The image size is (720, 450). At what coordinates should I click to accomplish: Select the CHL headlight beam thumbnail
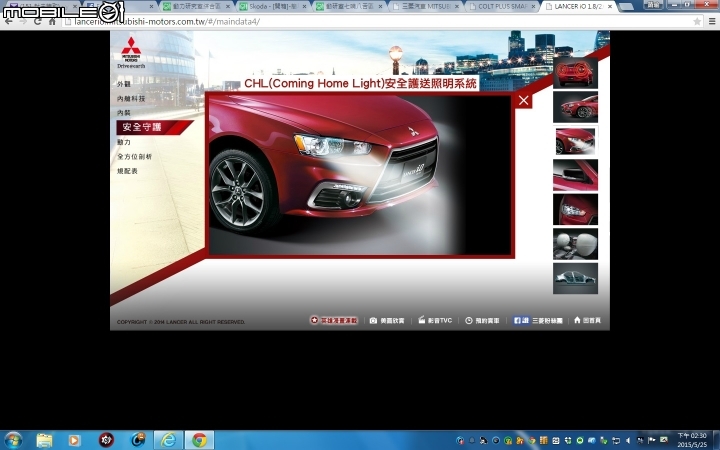575,141
